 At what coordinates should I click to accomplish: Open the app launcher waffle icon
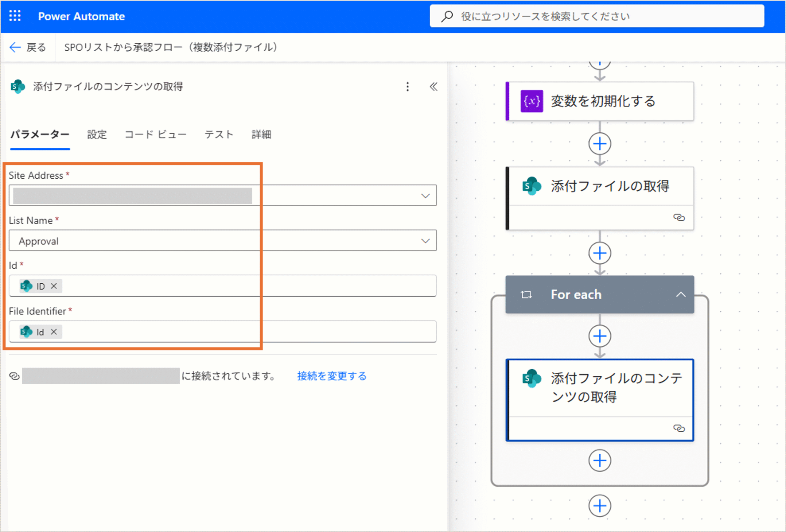click(x=15, y=16)
